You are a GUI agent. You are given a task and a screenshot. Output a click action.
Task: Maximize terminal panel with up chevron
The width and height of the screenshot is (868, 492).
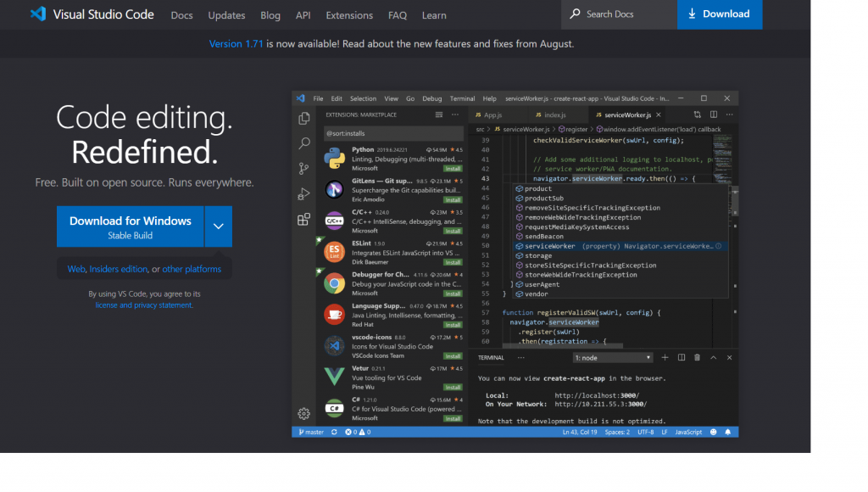714,357
